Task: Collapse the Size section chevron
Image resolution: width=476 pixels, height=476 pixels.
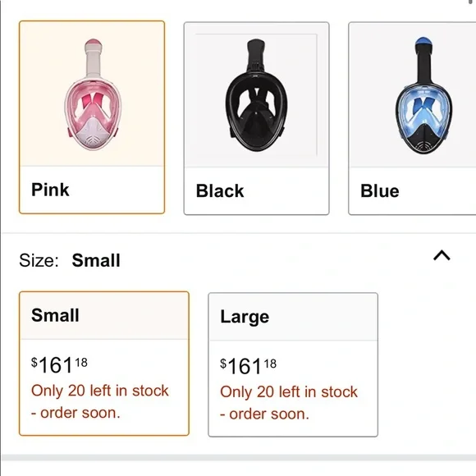Action: [442, 255]
